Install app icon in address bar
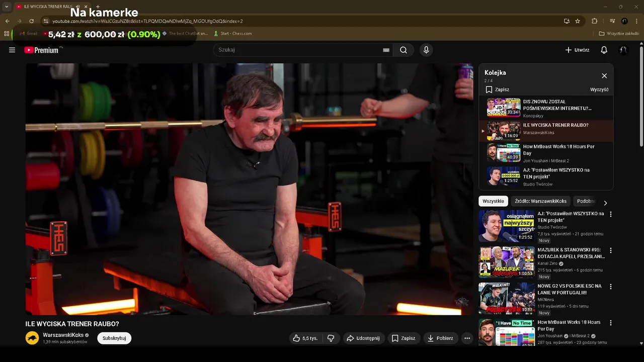Viewport: 644px width, 362px height. 567,21
